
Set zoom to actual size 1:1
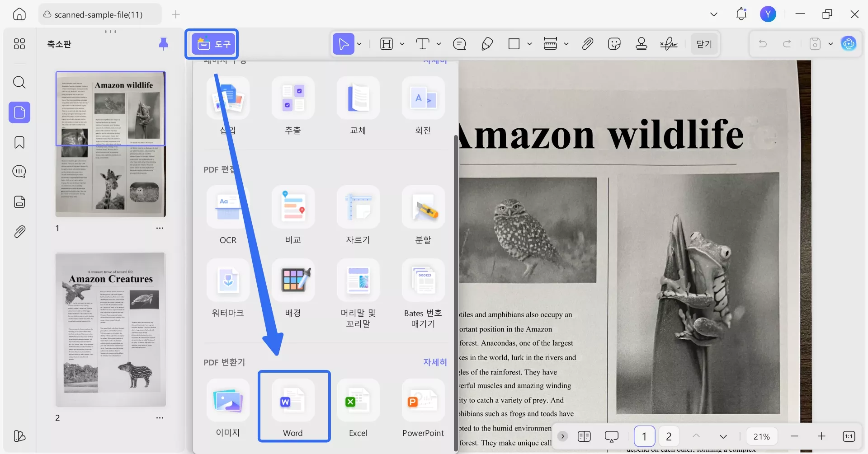pos(849,436)
